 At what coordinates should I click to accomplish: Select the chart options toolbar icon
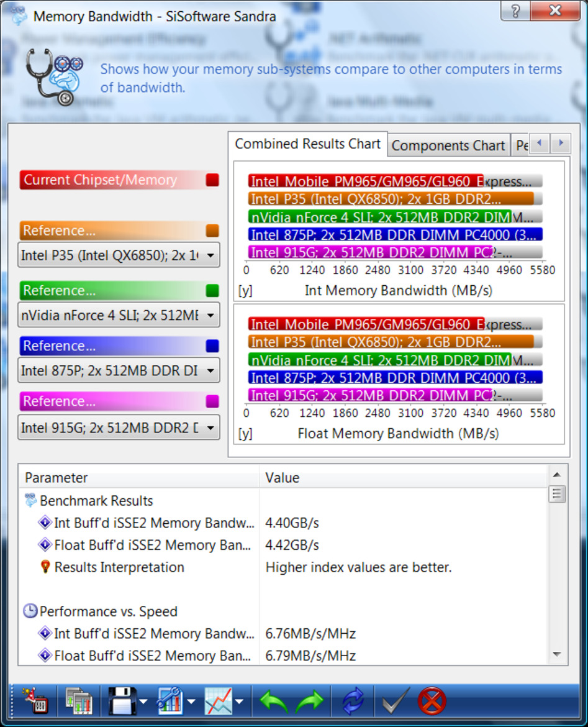169,700
